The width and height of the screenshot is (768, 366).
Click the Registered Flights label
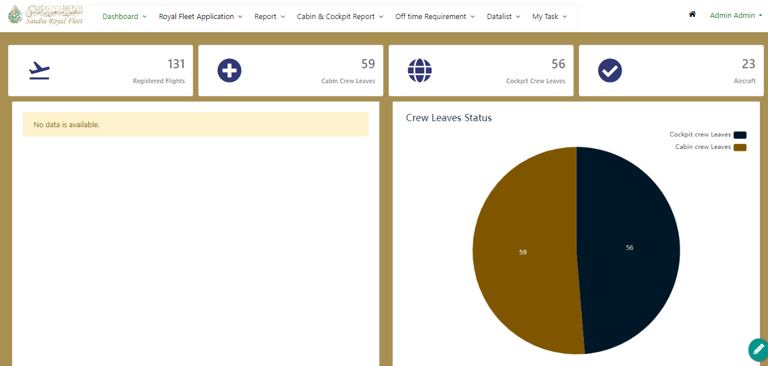click(159, 81)
